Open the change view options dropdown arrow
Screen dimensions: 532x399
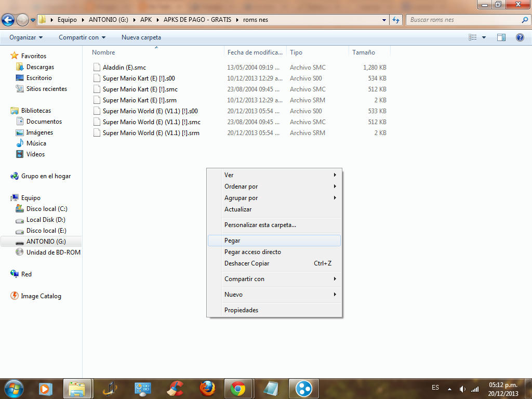pyautogui.click(x=484, y=37)
